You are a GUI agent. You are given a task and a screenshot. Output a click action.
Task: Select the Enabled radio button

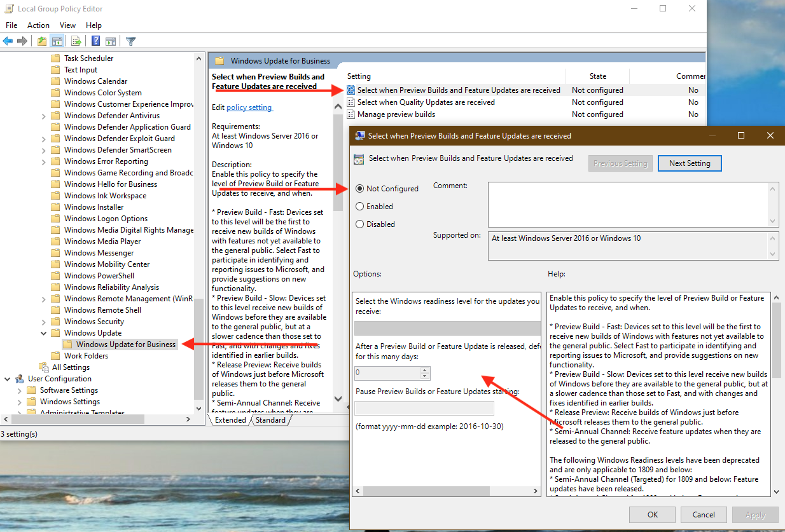pyautogui.click(x=360, y=207)
